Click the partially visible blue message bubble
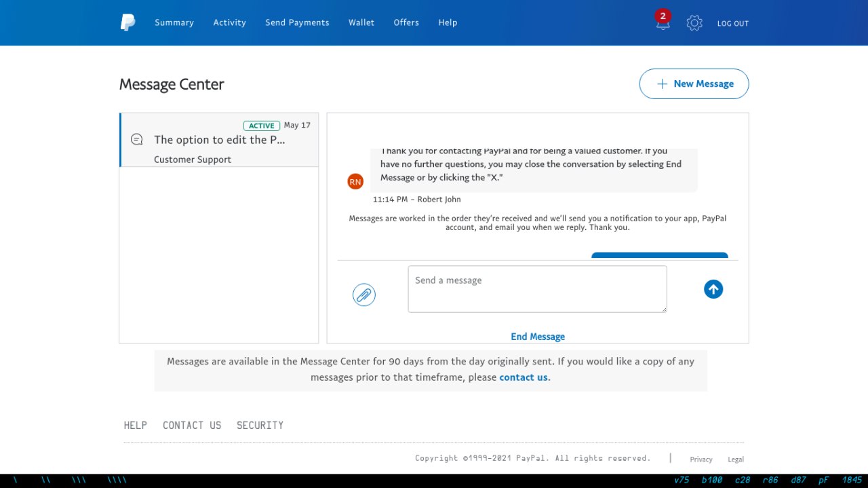 click(x=660, y=255)
